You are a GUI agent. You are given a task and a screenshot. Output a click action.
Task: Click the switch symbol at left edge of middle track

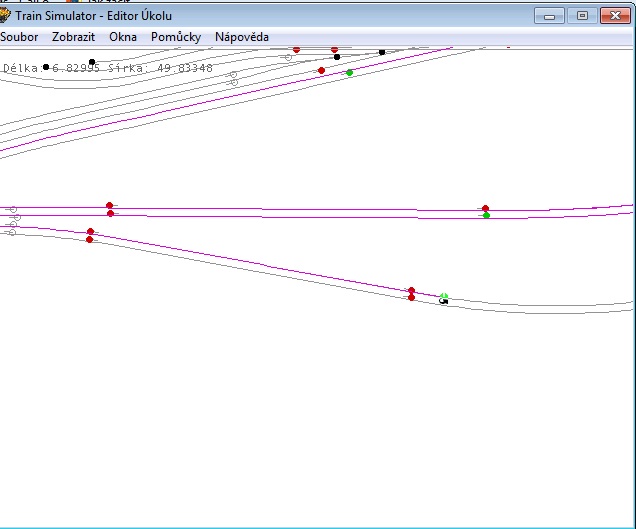click(12, 211)
